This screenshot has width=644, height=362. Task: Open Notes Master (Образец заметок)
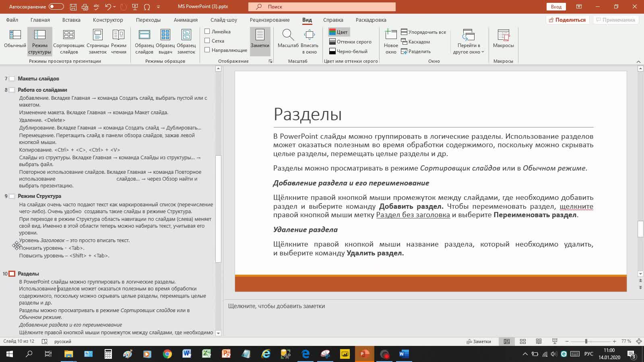coord(186,41)
